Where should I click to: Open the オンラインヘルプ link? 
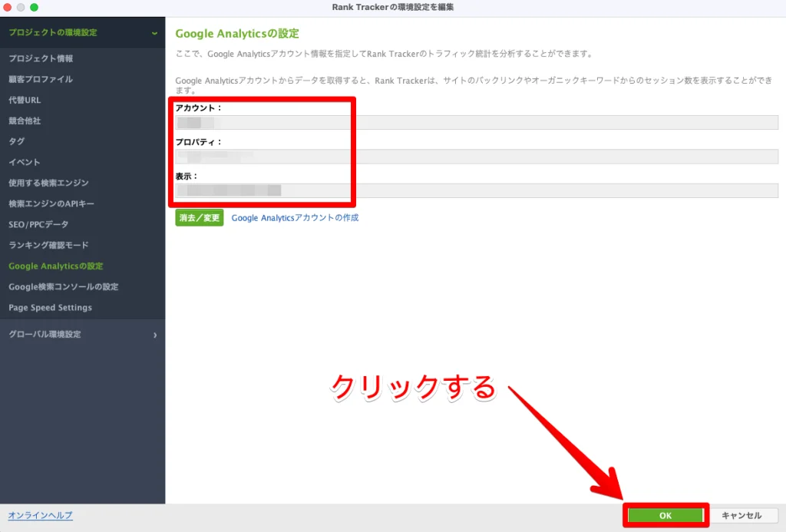[x=40, y=515]
